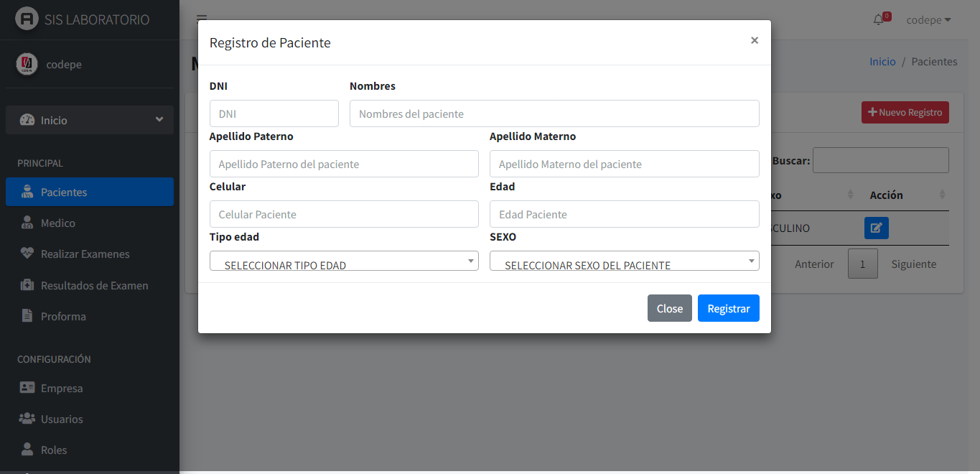Click the Pacientes sidebar icon
The width and height of the screenshot is (980, 474).
coord(27,192)
